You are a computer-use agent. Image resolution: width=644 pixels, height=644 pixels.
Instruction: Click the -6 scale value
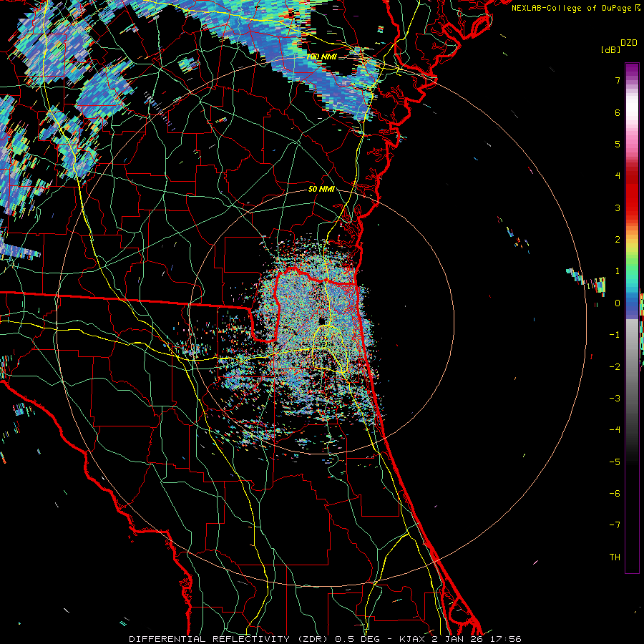click(x=615, y=494)
